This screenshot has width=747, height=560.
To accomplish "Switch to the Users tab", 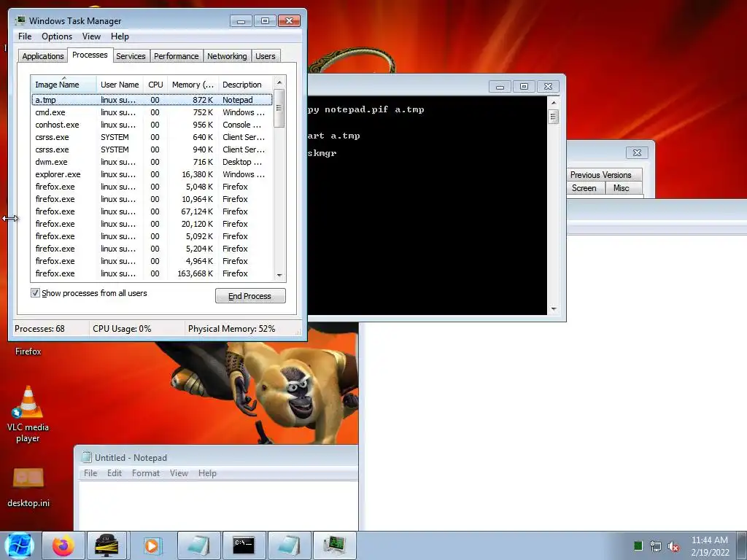I will click(x=265, y=56).
